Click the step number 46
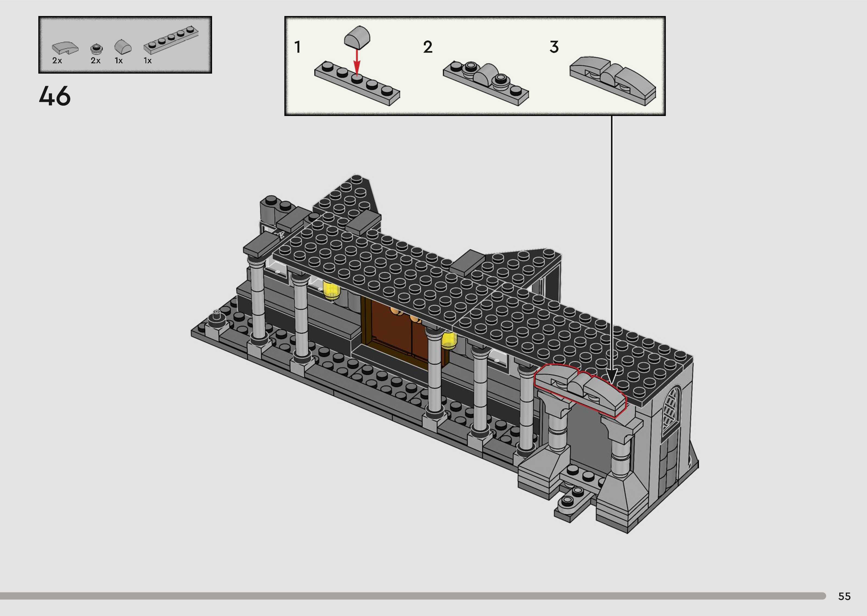 55,96
